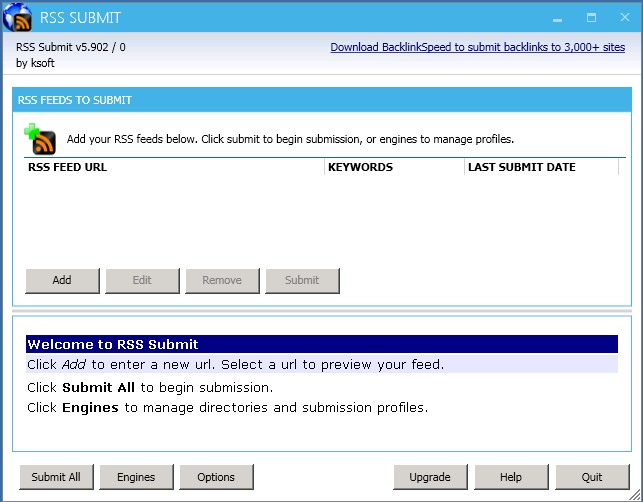Click the 'Add your RSS feeds below' instruction text
The height and width of the screenshot is (502, 643).
click(290, 139)
